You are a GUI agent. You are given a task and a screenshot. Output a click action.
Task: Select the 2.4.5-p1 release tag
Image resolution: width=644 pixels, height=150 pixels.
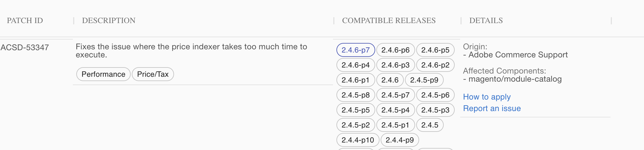pos(395,125)
